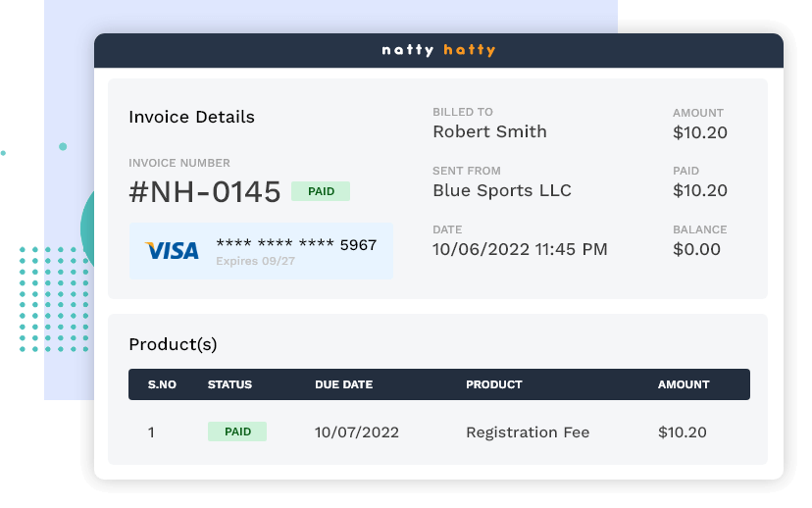The image size is (812, 508).
Task: Click the masked card number ending 5967
Action: 296,245
